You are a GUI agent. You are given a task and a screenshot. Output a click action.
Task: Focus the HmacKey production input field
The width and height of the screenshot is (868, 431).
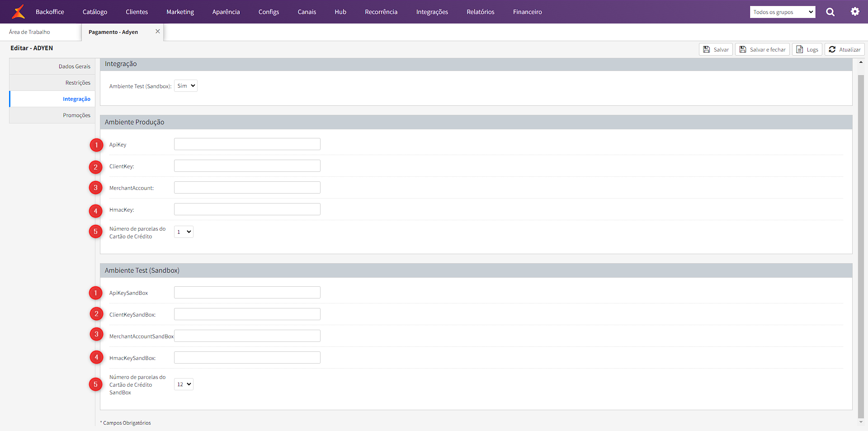[247, 209]
